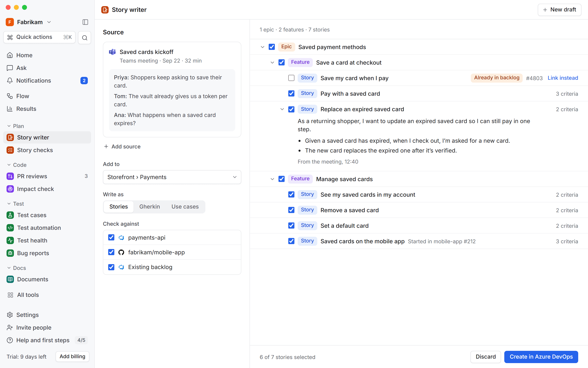Uncheck the Epic 'Saved payment methods' checkbox
Image resolution: width=588 pixels, height=368 pixels.
pyautogui.click(x=272, y=47)
